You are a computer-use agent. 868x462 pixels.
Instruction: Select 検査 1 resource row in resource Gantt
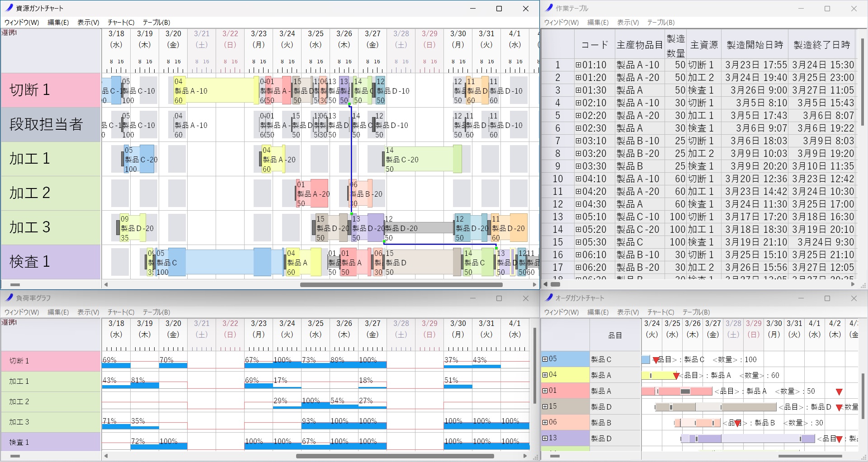point(51,262)
